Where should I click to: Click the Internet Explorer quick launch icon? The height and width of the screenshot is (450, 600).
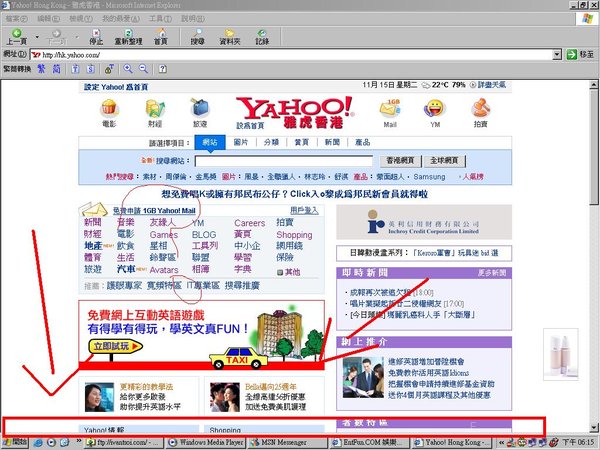coord(38,442)
